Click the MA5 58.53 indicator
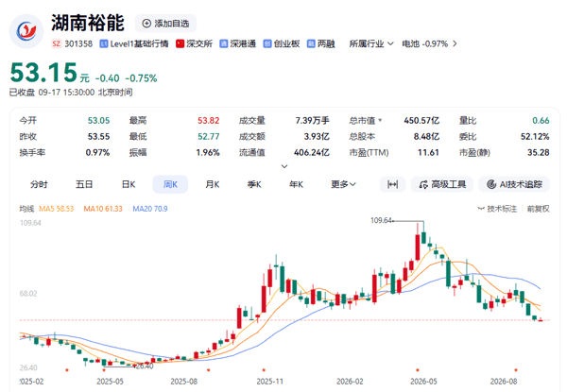 pyautogui.click(x=56, y=209)
